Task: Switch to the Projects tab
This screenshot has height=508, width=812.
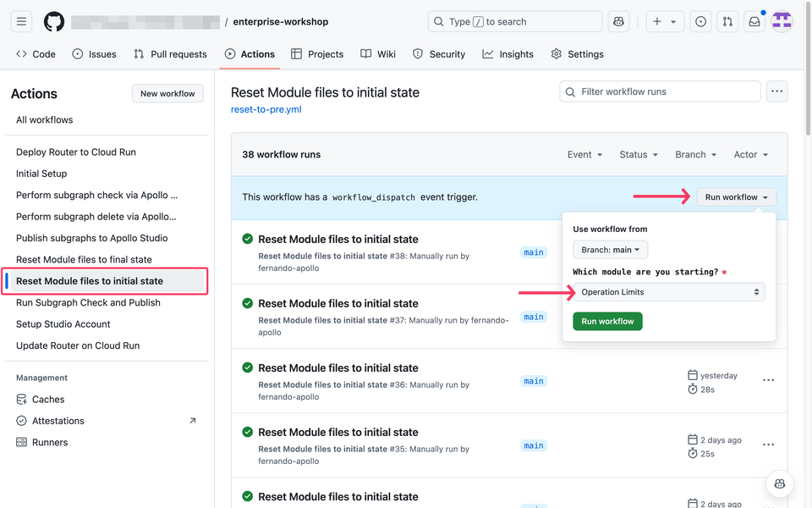Action: tap(317, 54)
